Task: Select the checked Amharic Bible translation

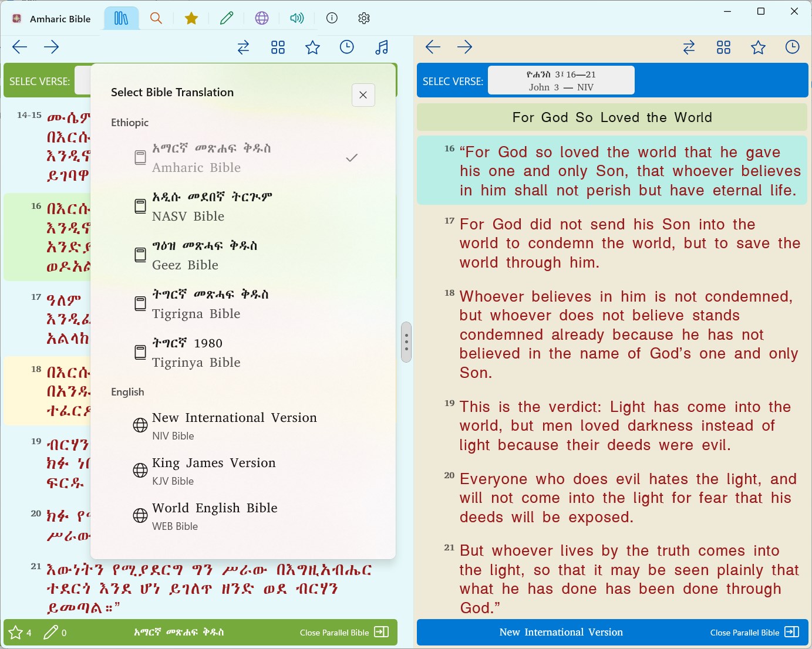Action: tap(243, 158)
